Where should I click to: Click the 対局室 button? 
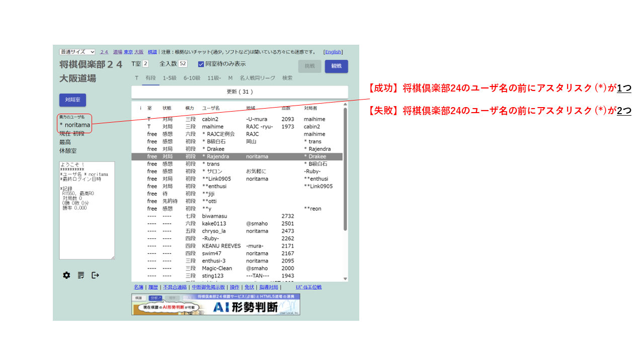pos(72,100)
